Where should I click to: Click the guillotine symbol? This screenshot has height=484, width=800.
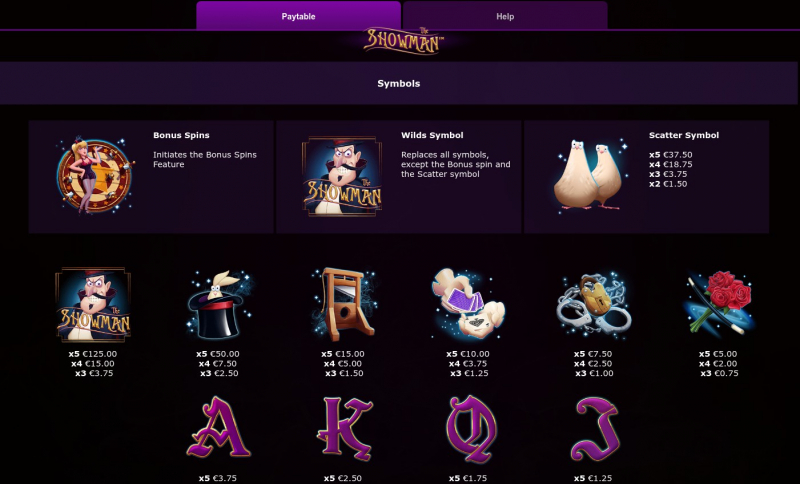coord(343,304)
